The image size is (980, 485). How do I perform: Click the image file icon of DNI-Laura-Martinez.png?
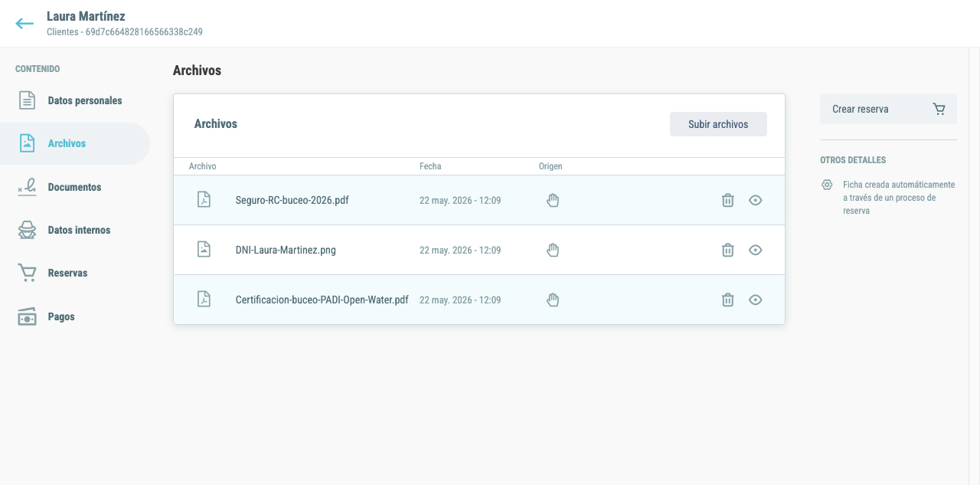tap(204, 249)
